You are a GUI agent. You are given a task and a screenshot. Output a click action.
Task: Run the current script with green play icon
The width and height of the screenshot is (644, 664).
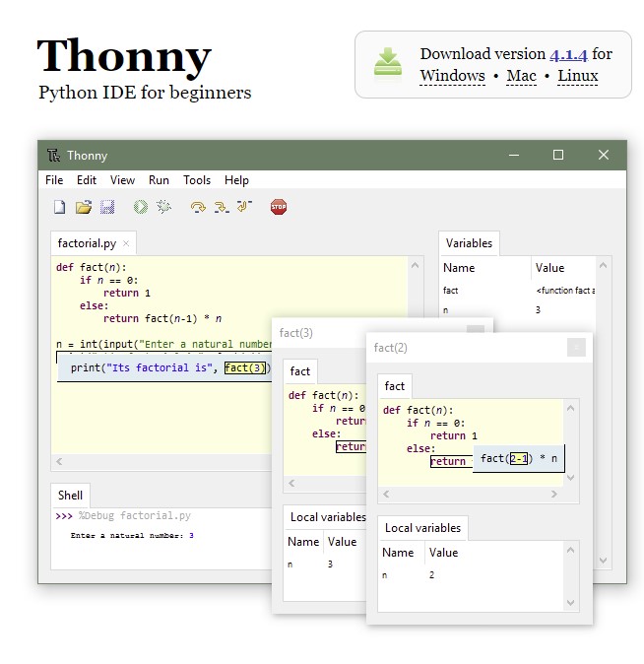141,207
